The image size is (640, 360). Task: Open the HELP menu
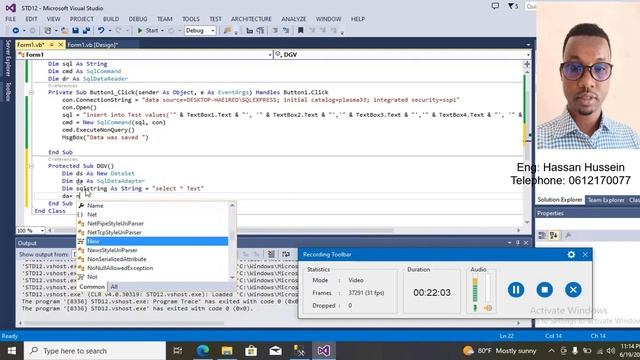pos(358,19)
